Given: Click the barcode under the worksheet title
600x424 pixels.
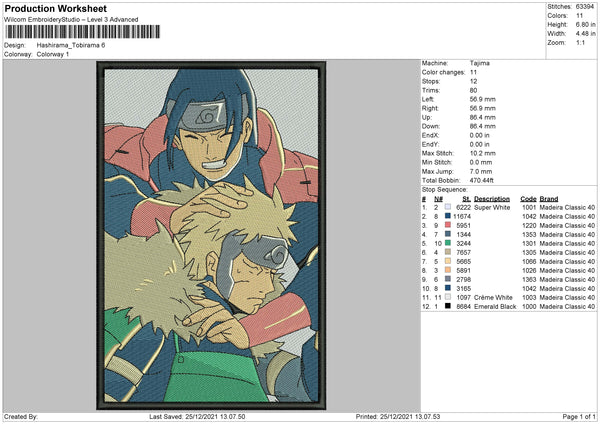Looking at the screenshot, I should coord(83,32).
